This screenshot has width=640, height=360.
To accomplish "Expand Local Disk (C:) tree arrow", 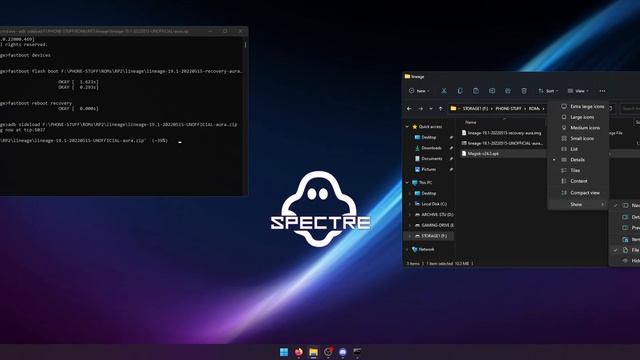I will [410, 204].
